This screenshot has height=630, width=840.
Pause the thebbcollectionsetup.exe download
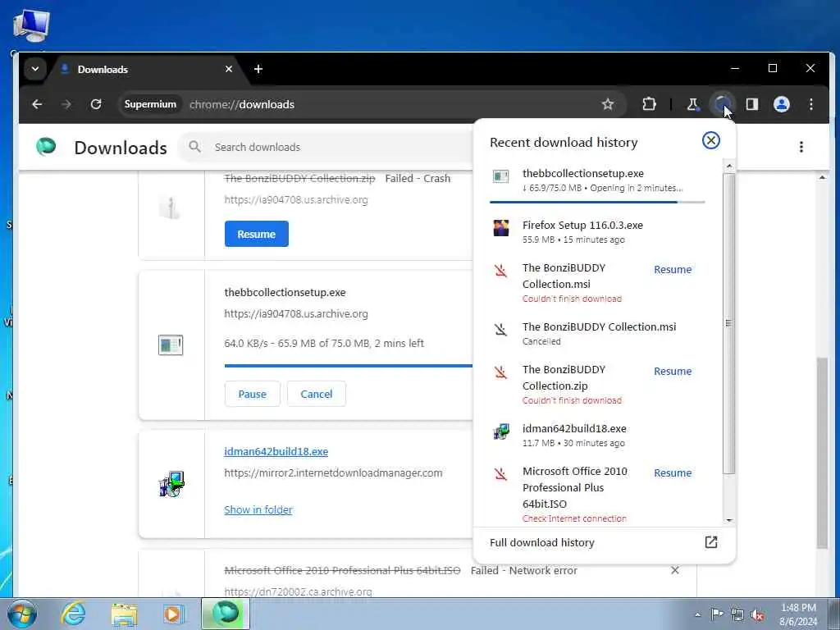point(253,395)
